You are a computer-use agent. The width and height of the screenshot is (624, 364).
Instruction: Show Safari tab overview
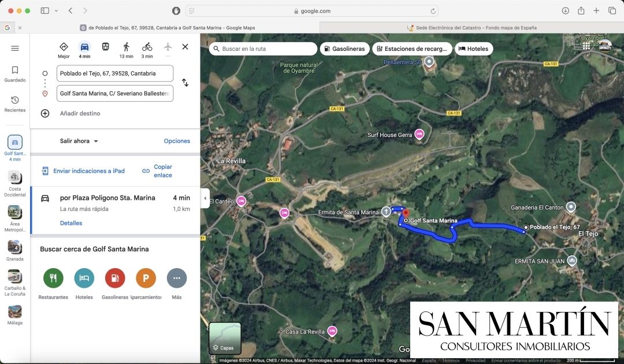[x=612, y=11]
